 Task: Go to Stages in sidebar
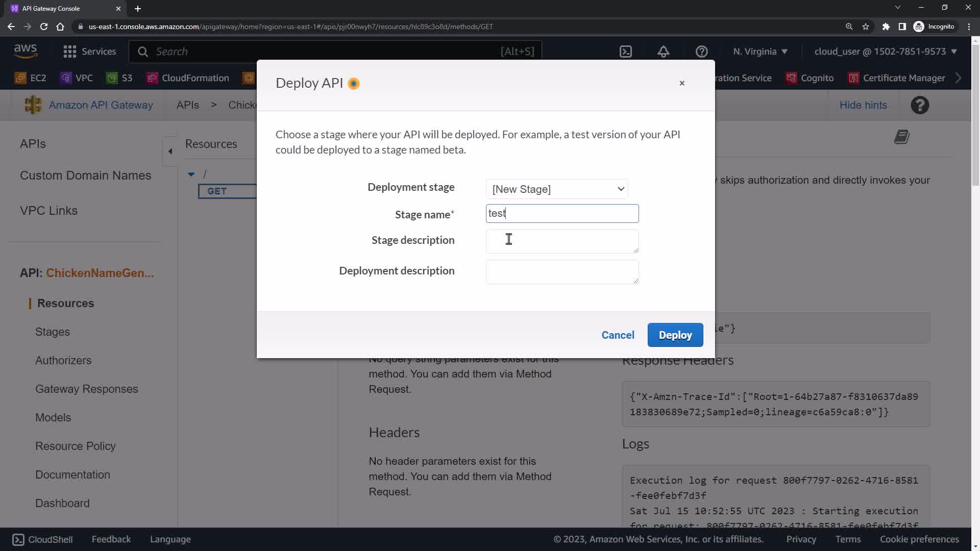click(53, 332)
